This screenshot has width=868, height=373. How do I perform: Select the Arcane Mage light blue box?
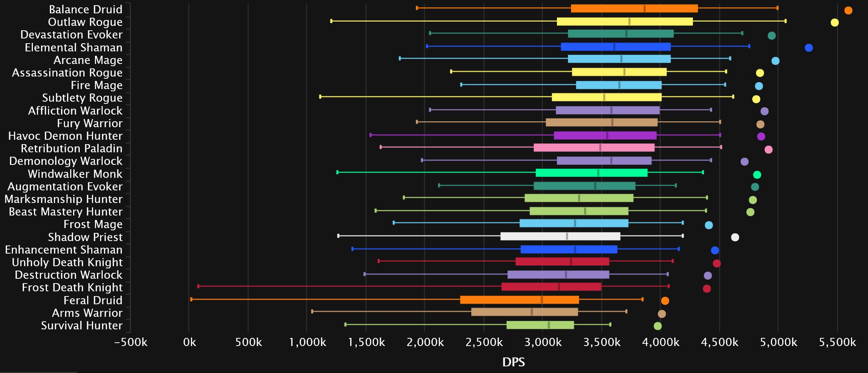click(619, 59)
